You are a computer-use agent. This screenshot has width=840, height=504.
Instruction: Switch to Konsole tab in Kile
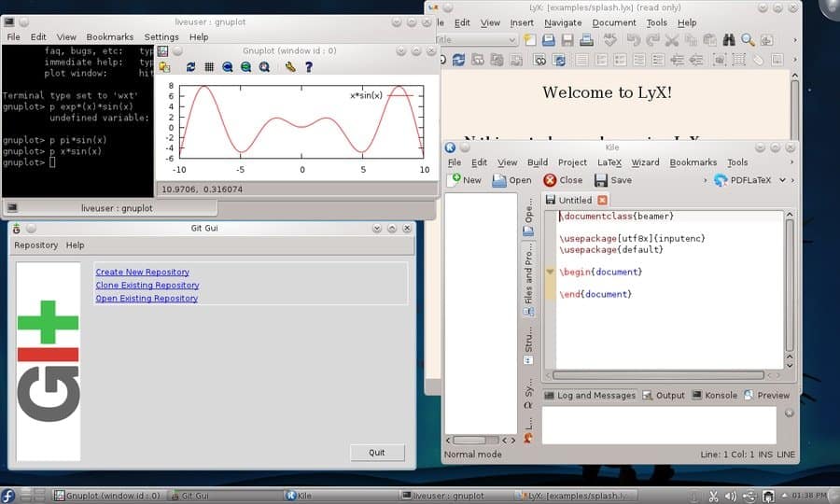point(715,396)
